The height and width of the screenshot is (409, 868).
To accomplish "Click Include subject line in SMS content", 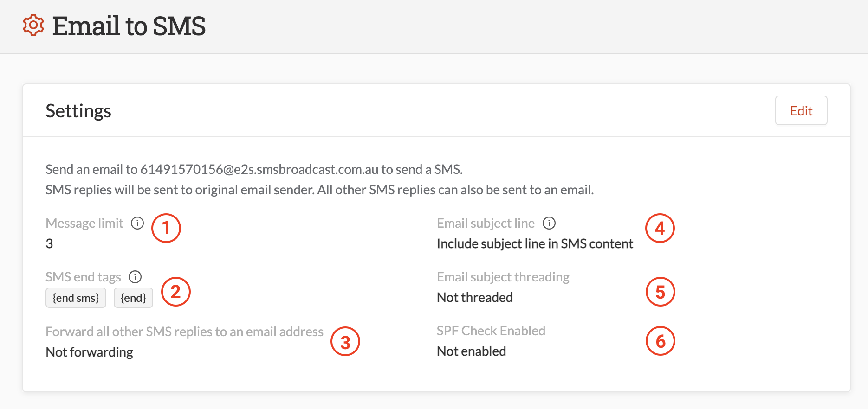I will [535, 243].
